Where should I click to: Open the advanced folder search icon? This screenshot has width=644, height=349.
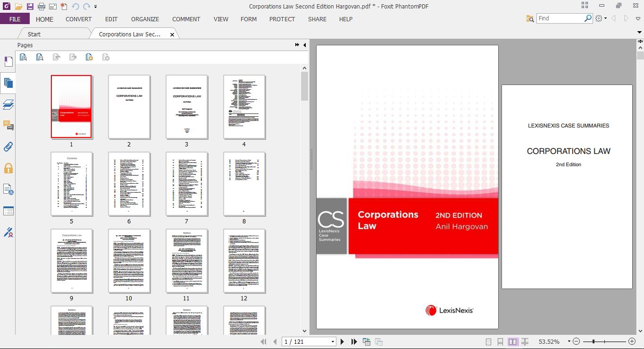pyautogui.click(x=530, y=18)
